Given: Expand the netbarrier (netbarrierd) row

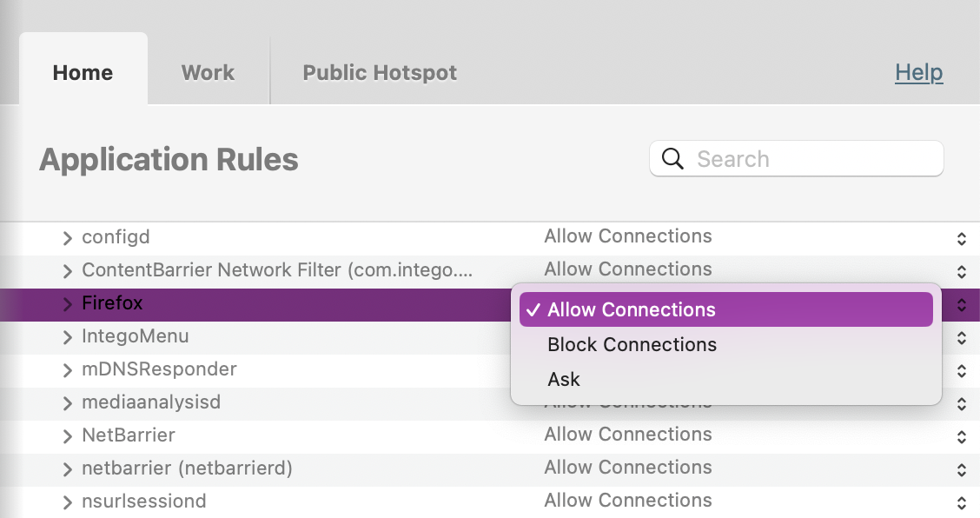Looking at the screenshot, I should pyautogui.click(x=68, y=469).
